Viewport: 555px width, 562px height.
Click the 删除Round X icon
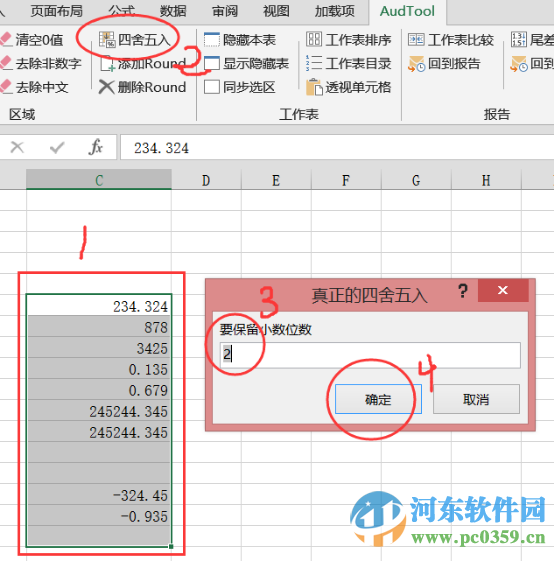click(106, 87)
